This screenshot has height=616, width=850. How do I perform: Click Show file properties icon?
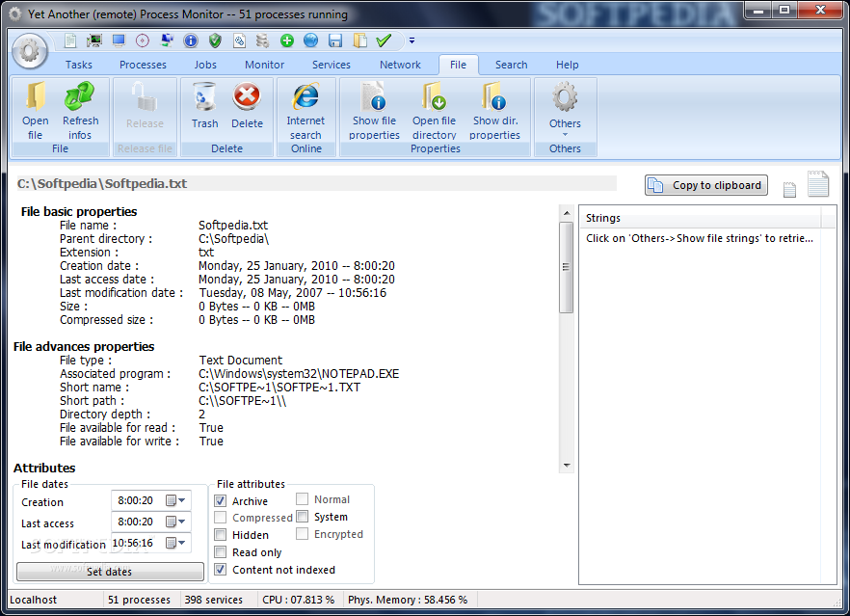click(x=374, y=111)
